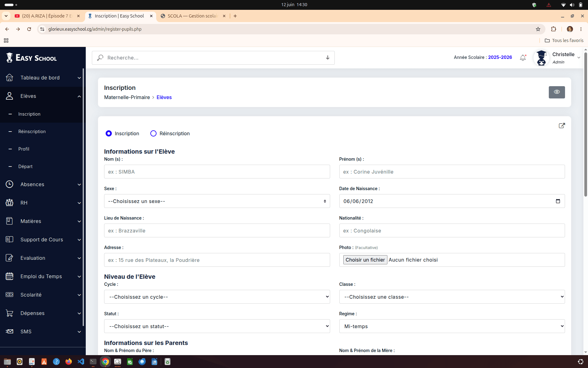Click the Evaluation pencil icon
Viewport: 588px width, 368px height.
(x=9, y=258)
